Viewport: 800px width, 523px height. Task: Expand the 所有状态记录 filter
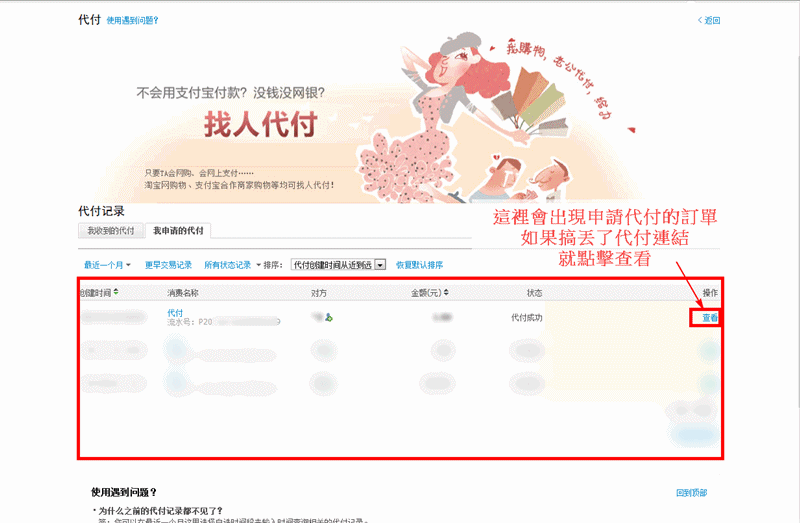tap(232, 265)
